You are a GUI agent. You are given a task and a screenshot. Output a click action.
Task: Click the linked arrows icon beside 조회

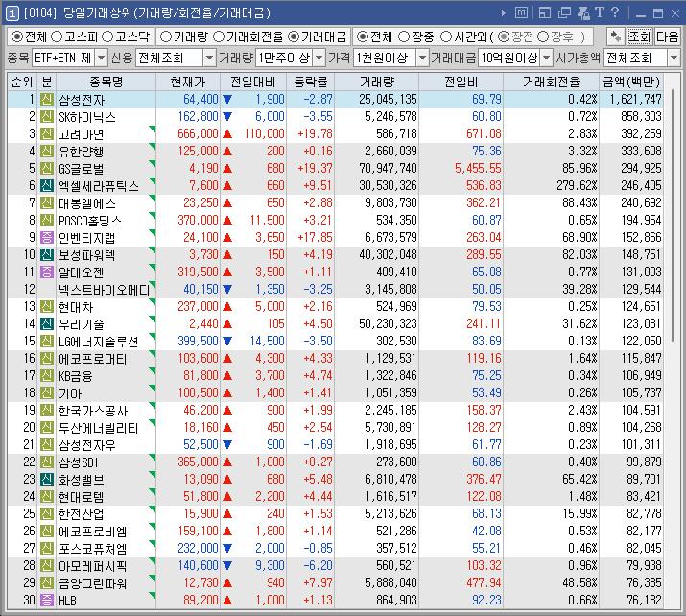[616, 36]
